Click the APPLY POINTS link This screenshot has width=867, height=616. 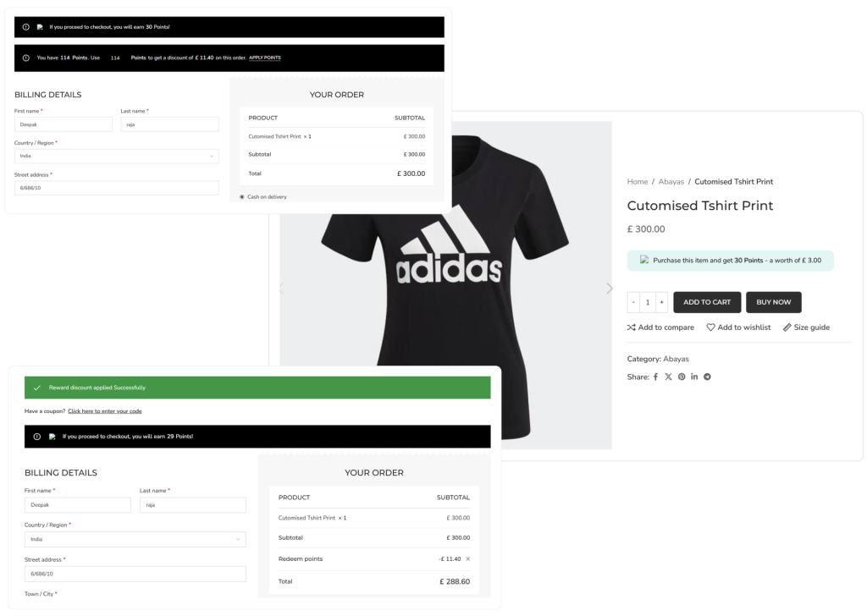click(x=265, y=58)
